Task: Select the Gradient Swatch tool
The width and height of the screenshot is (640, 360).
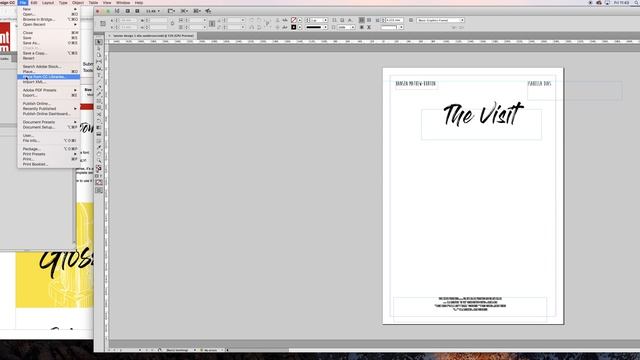Action: (99, 127)
